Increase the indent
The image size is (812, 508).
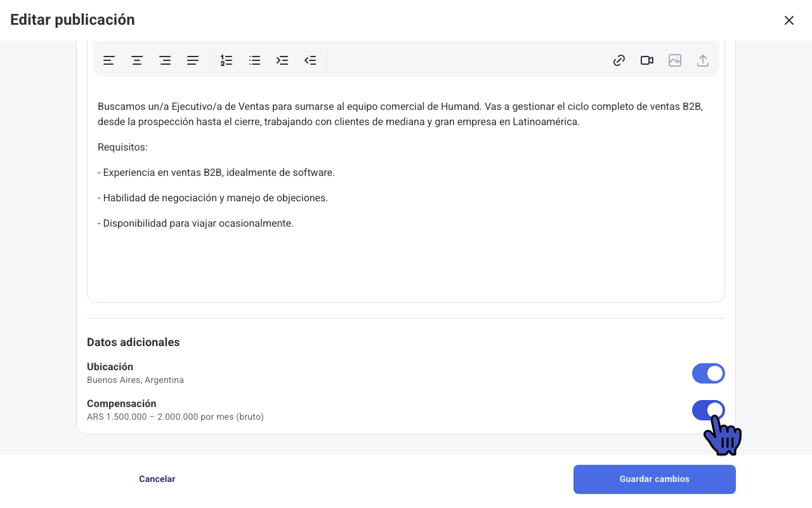click(282, 60)
